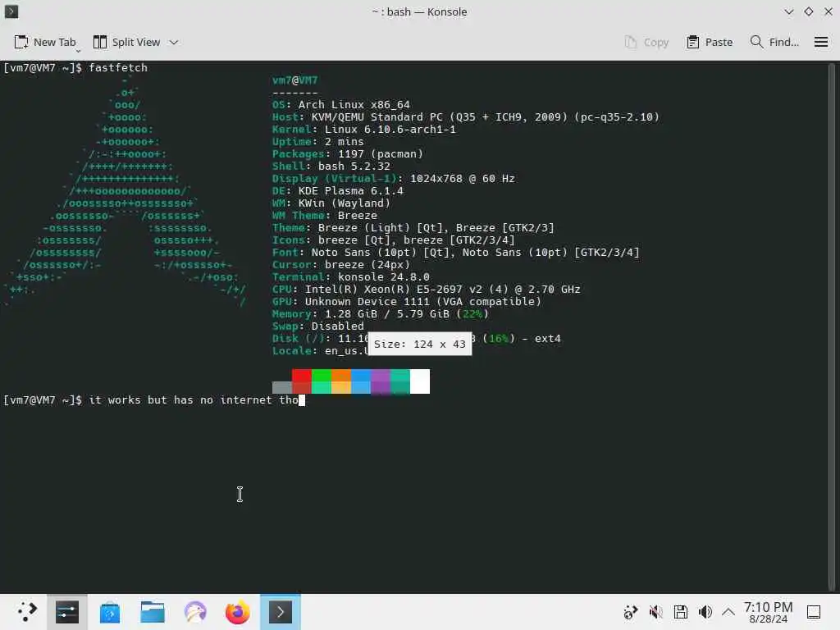
Task: Open the clock showing 7:10 PM
Action: click(x=768, y=612)
